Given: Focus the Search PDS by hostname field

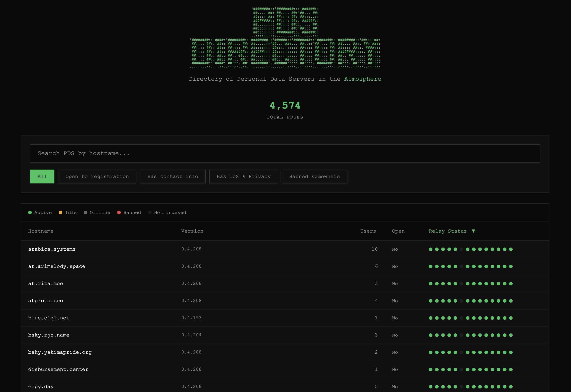Looking at the screenshot, I should click(285, 153).
